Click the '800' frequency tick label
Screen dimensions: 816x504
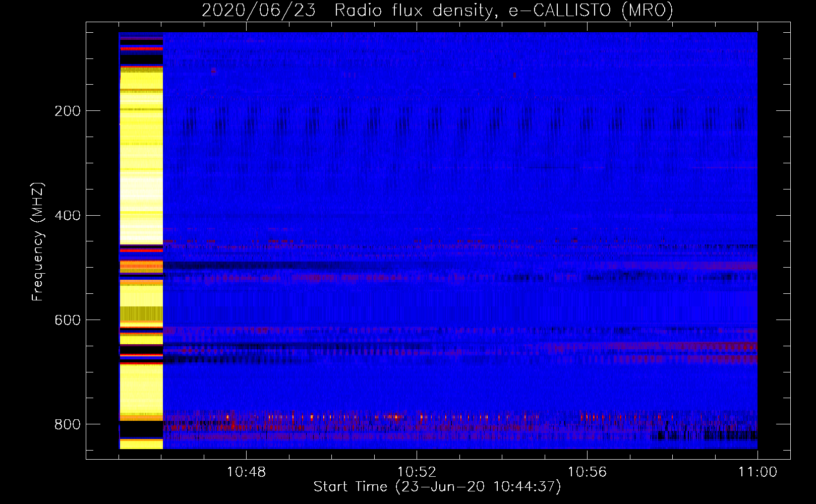pyautogui.click(x=68, y=424)
